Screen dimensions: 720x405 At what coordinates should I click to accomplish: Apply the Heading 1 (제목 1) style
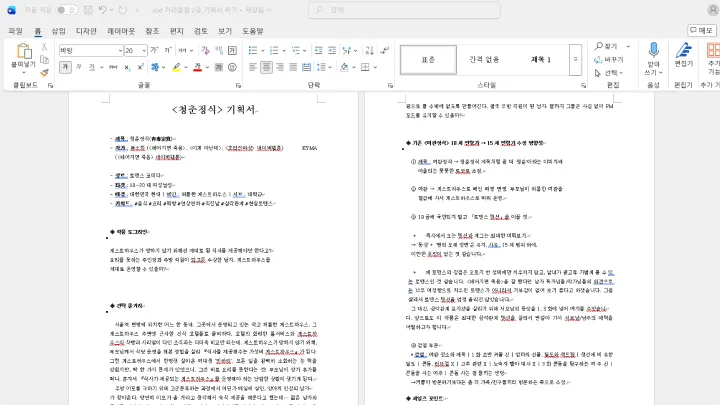click(x=540, y=60)
